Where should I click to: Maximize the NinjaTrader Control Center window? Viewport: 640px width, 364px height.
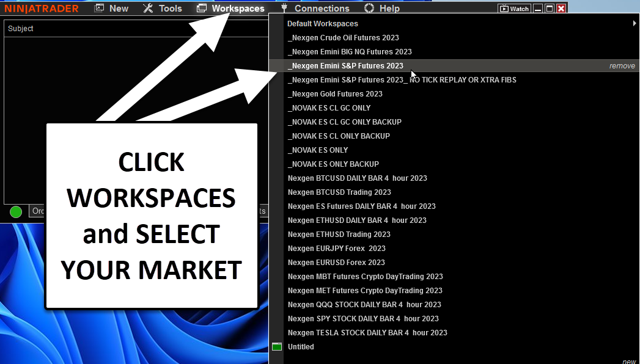coord(550,9)
